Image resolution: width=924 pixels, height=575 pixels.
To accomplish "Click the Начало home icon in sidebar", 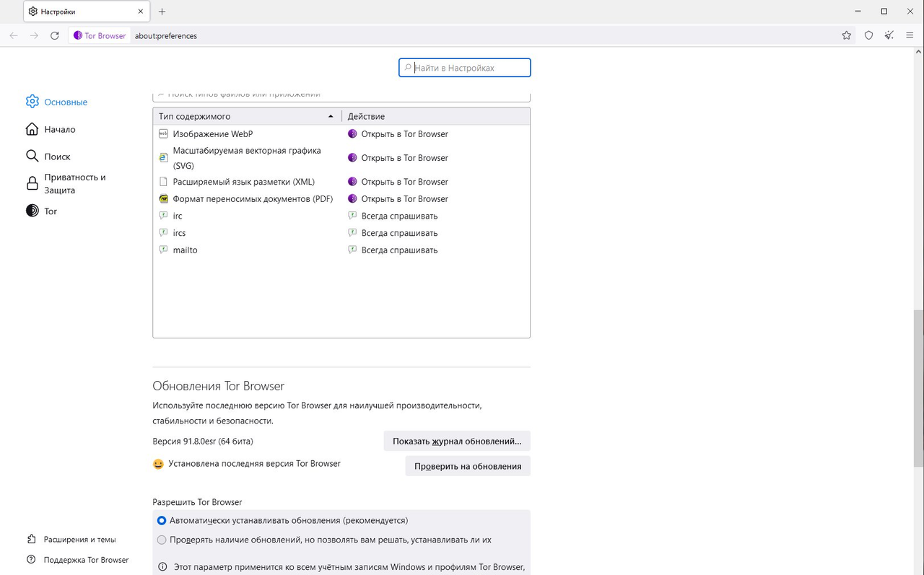I will (32, 129).
